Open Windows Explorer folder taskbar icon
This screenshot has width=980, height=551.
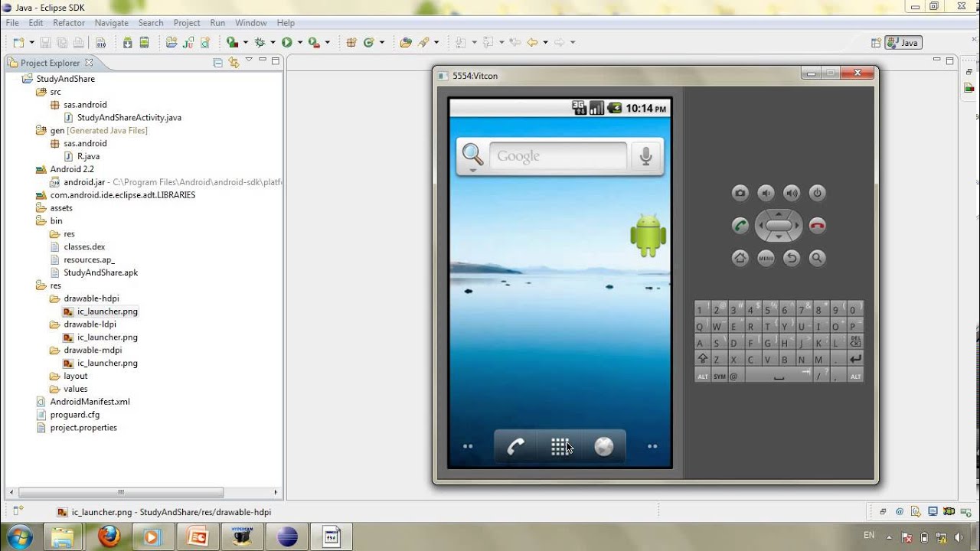(x=63, y=536)
